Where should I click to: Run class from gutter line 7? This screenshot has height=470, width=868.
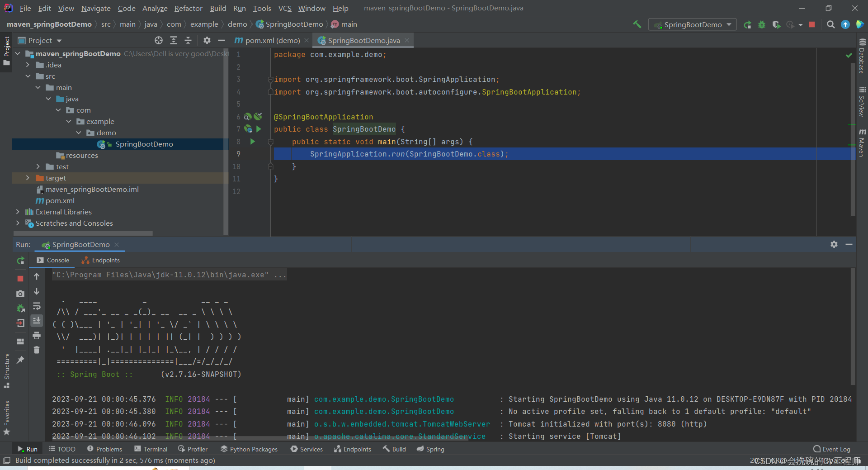click(259, 129)
